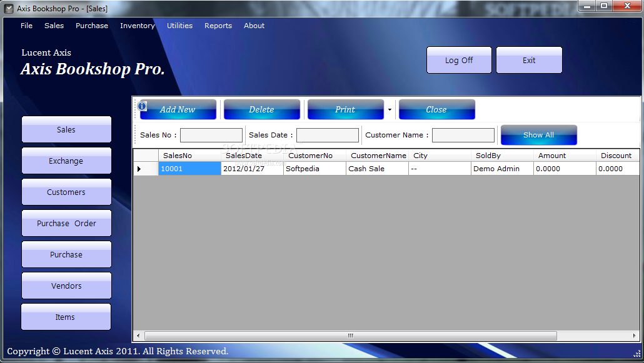Sort by CustomerNo column header
This screenshot has width=644, height=363.
(314, 155)
